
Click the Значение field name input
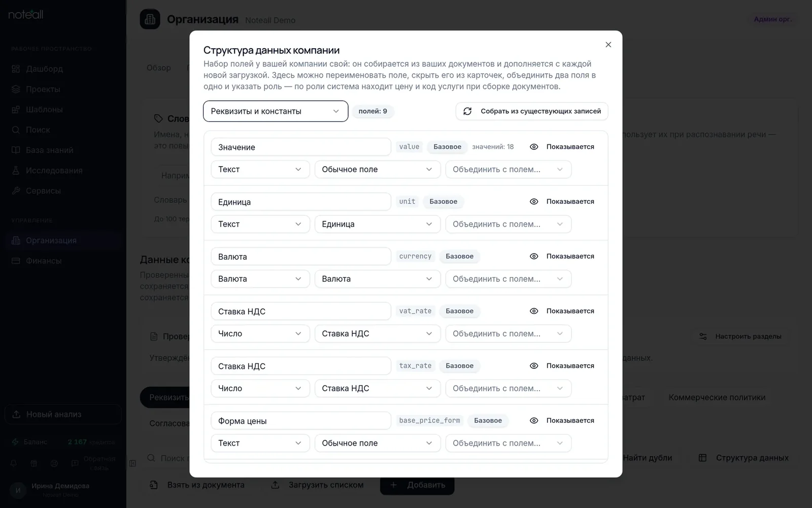point(301,147)
